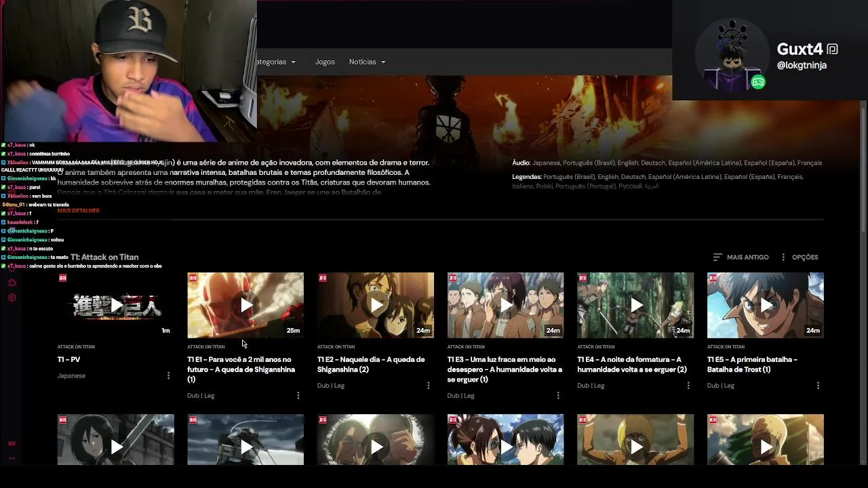
Task: Go to Jogos in the navigation bar
Action: [x=325, y=62]
